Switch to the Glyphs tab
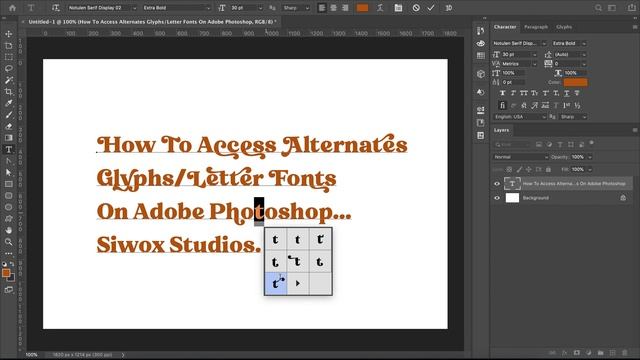This screenshot has height=360, width=640. [x=564, y=27]
